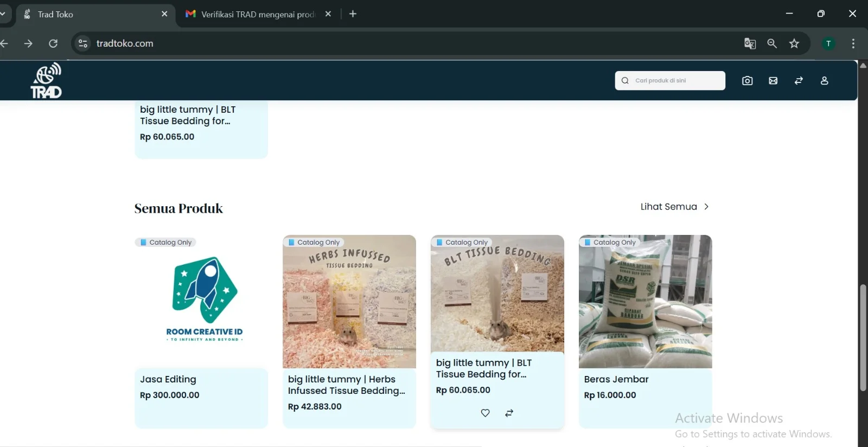Click Catalog Only badge on Jasa Editing
Viewport: 868px width, 447px height.
click(165, 242)
